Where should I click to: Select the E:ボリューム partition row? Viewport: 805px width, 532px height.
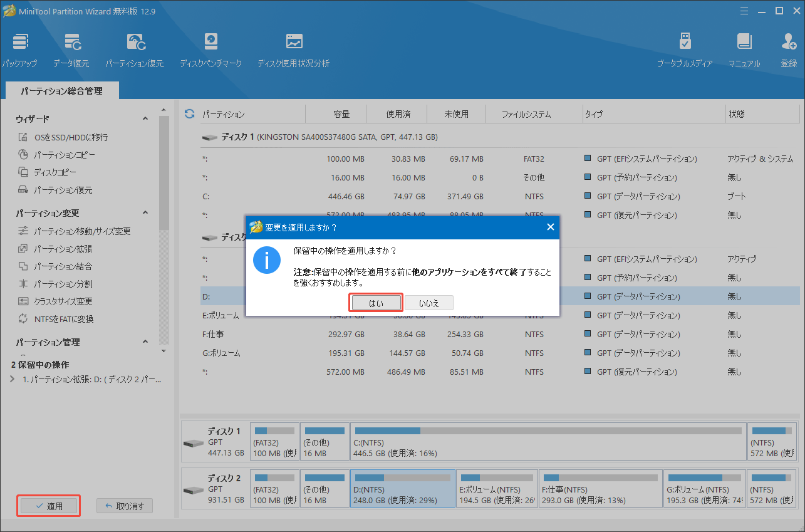[500, 315]
